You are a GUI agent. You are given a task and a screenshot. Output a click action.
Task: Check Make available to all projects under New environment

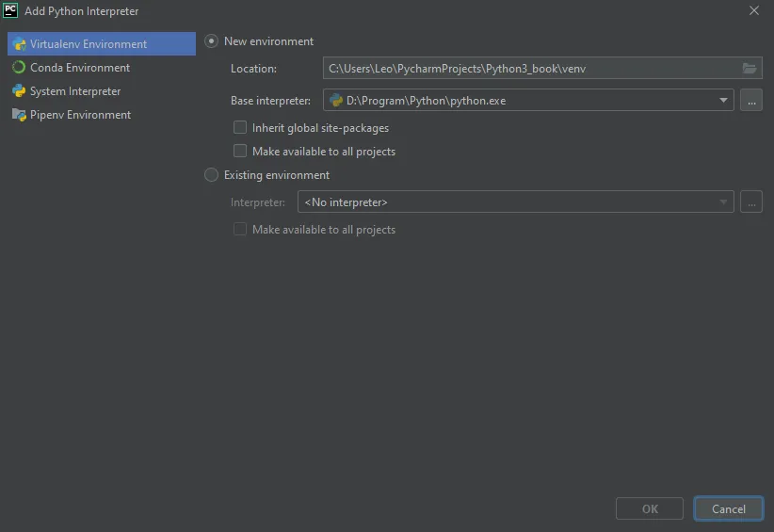click(x=240, y=152)
